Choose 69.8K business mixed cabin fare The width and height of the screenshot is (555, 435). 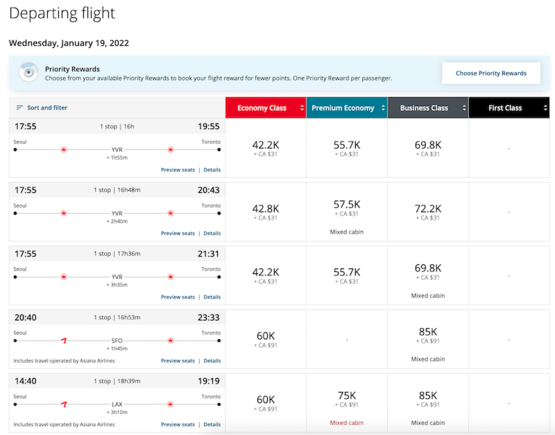(x=428, y=276)
